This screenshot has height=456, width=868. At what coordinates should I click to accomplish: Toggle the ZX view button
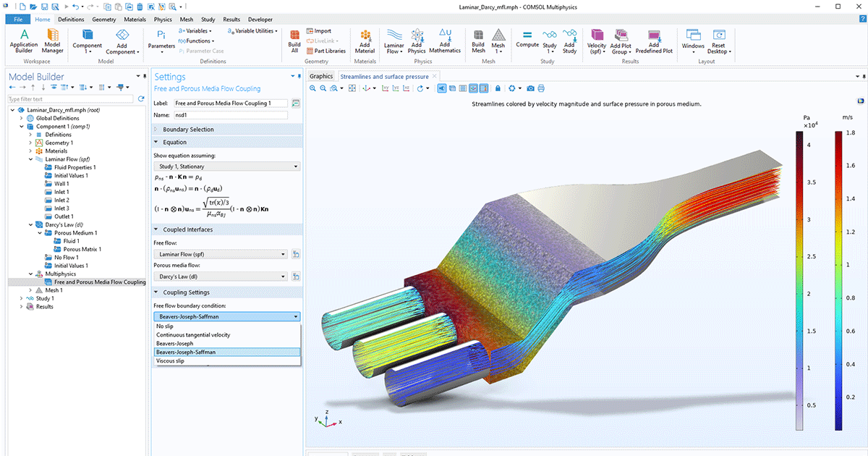click(406, 88)
